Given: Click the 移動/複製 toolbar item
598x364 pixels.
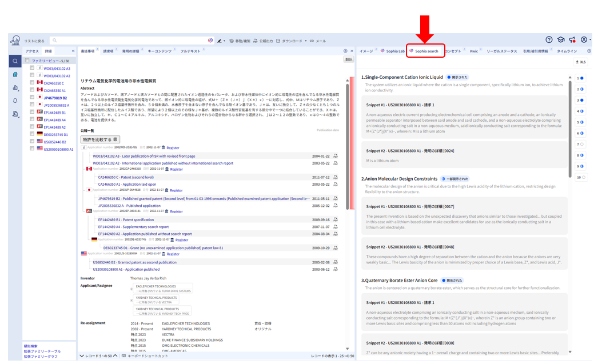Looking at the screenshot, I should tap(240, 41).
